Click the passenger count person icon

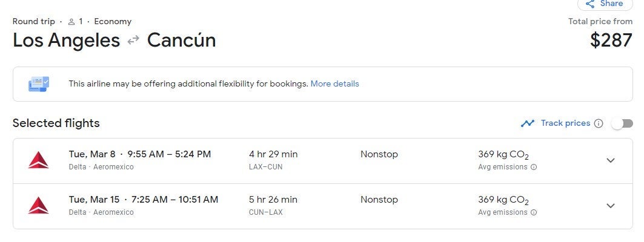tap(71, 22)
